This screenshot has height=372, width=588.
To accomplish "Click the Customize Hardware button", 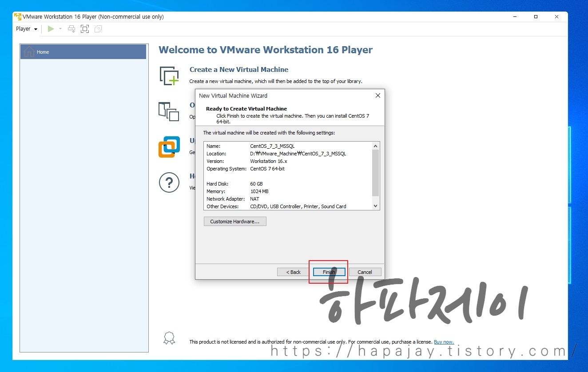I will click(235, 222).
